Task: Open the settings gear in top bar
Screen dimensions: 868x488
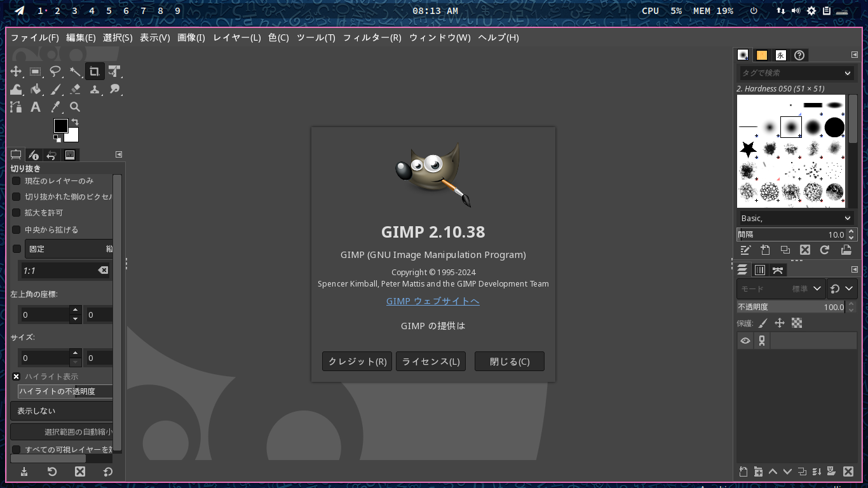Action: 811,11
